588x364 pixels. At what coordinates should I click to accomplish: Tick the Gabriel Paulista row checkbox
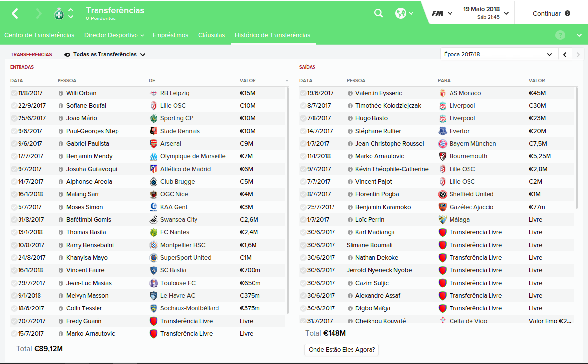tap(14, 143)
